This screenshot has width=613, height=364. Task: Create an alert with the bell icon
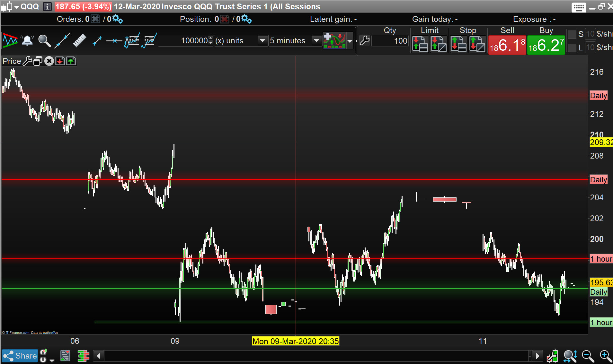[x=27, y=41]
